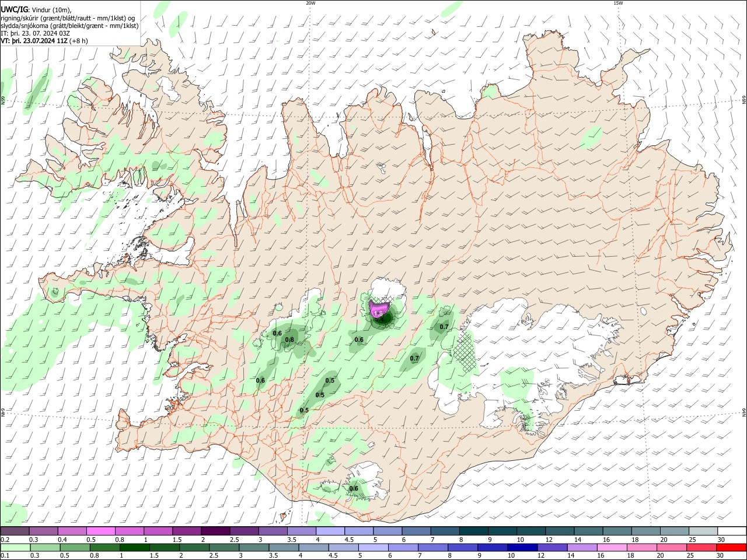The height and width of the screenshot is (560, 747).
Task: Click the 'rigning/skúrir' rain legend description line
Action: [x=68, y=18]
